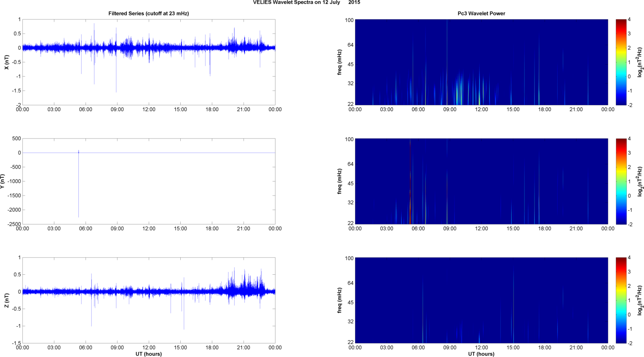This screenshot has height=357, width=644.
Task: Click the Z-component Pc3 wavelet spectrogram
Action: (x=481, y=300)
